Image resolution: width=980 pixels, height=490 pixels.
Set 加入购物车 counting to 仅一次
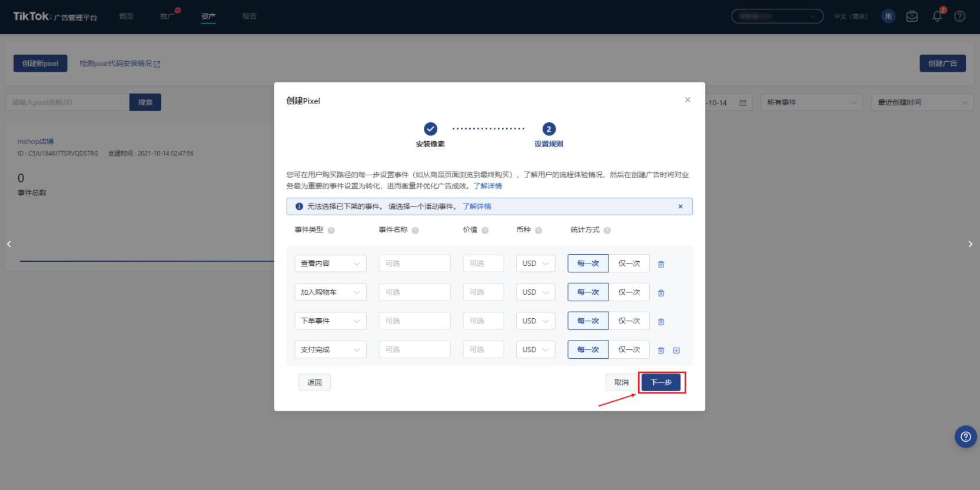(629, 292)
